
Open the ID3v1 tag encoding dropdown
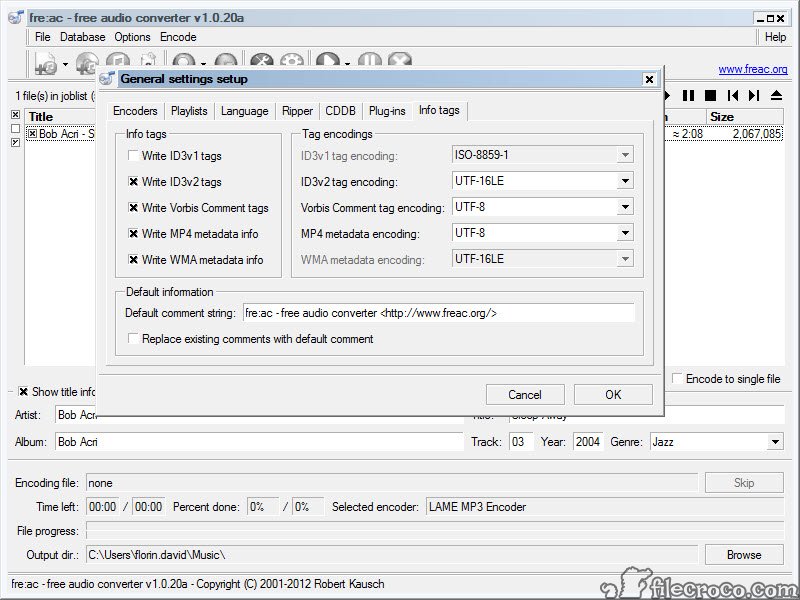pyautogui.click(x=625, y=155)
